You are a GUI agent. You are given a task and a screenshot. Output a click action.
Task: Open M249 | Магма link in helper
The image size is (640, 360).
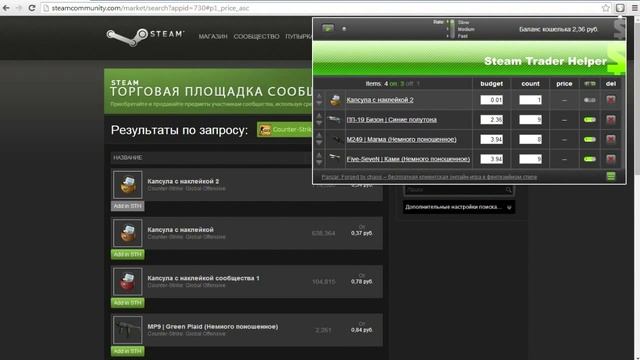pyautogui.click(x=401, y=139)
